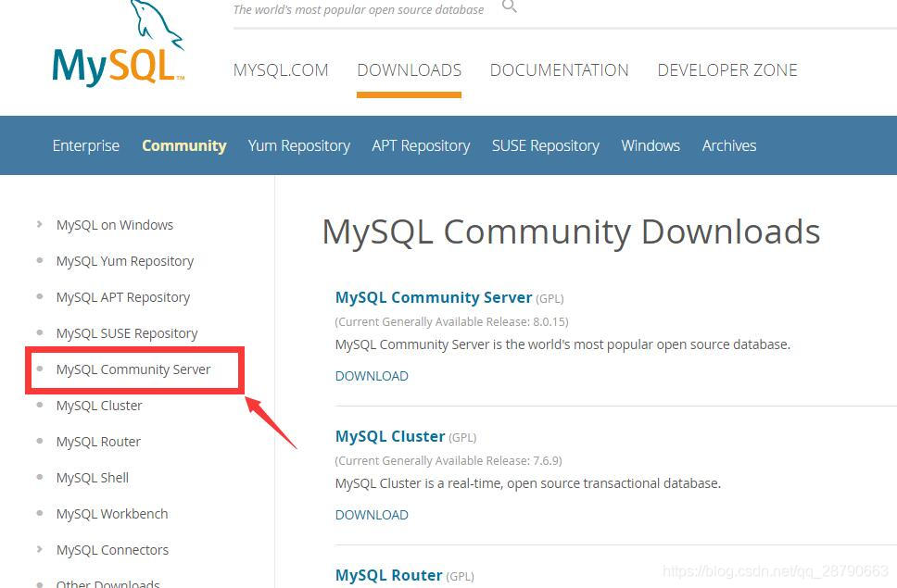Open APT Repository in the blue bar
This screenshot has width=897, height=588.
point(421,145)
